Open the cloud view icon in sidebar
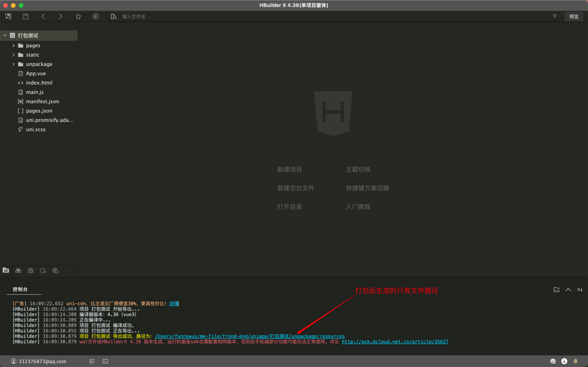This screenshot has height=367, width=588. pos(56,270)
